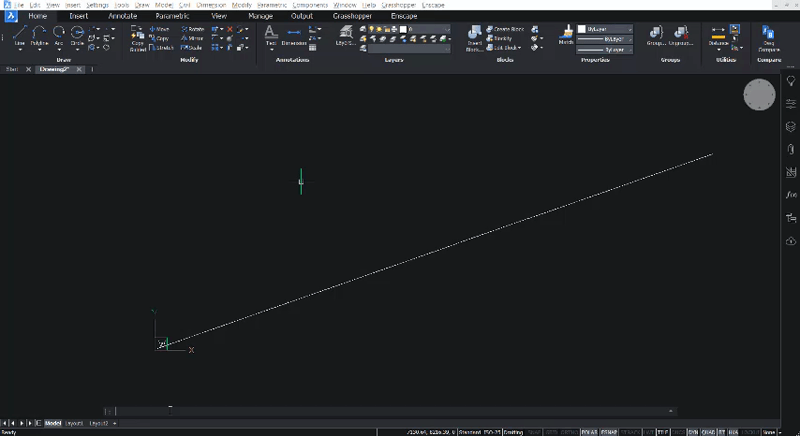Open the Tips lightbulb side panel

tap(790, 81)
